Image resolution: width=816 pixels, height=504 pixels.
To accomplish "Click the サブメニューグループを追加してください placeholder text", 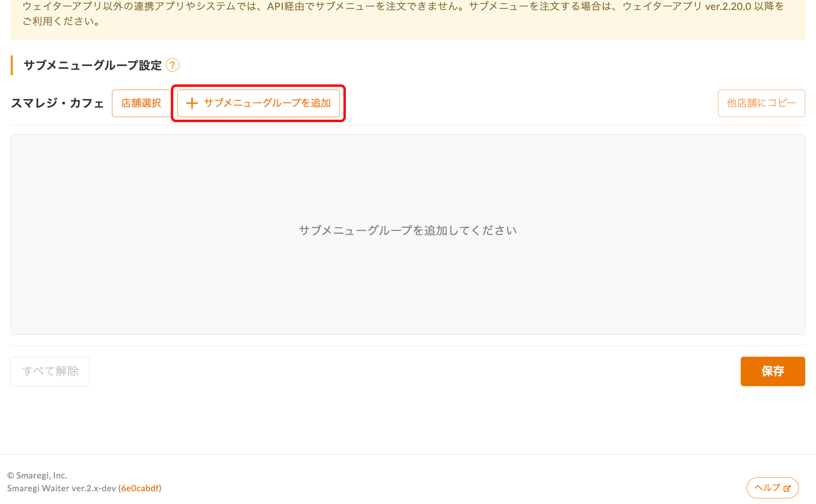I will [x=408, y=231].
